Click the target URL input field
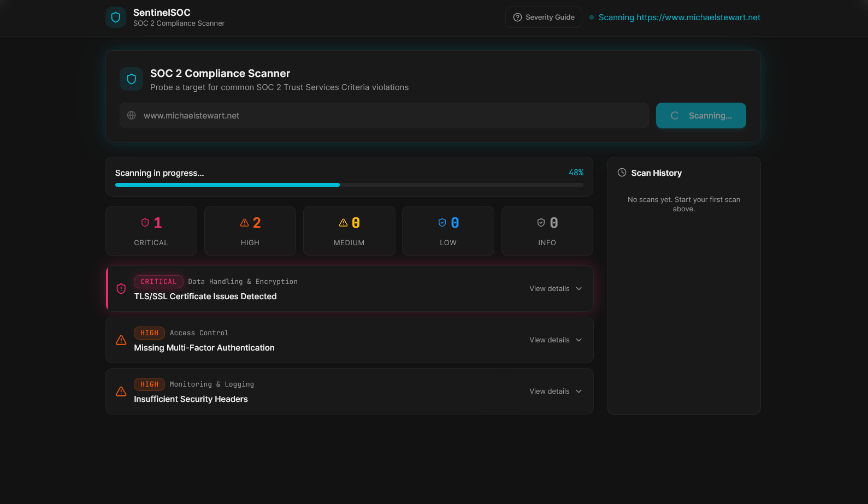The width and height of the screenshot is (868, 504). pyautogui.click(x=391, y=116)
